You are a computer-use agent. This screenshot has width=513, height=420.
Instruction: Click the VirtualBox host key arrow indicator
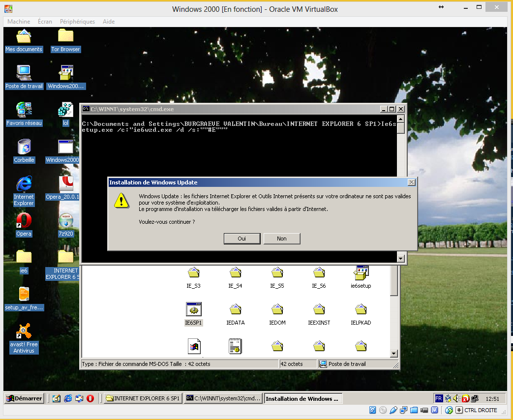[459, 410]
